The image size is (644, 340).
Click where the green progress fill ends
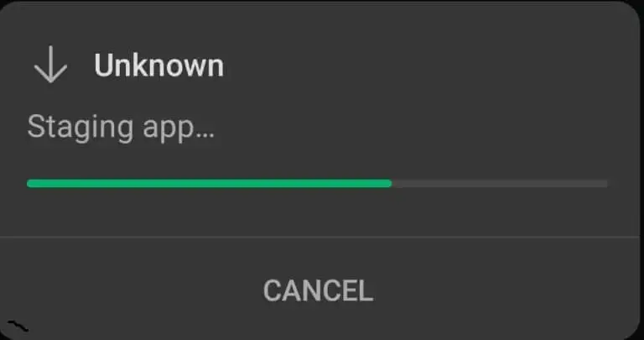(x=391, y=183)
